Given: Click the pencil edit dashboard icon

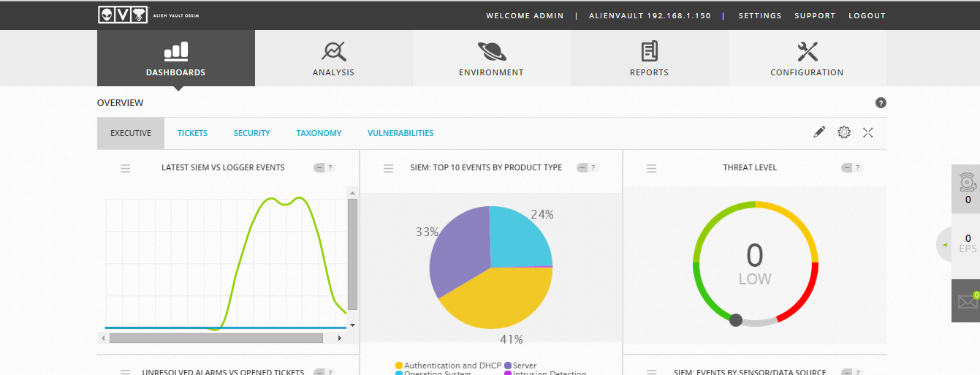Looking at the screenshot, I should [x=819, y=132].
